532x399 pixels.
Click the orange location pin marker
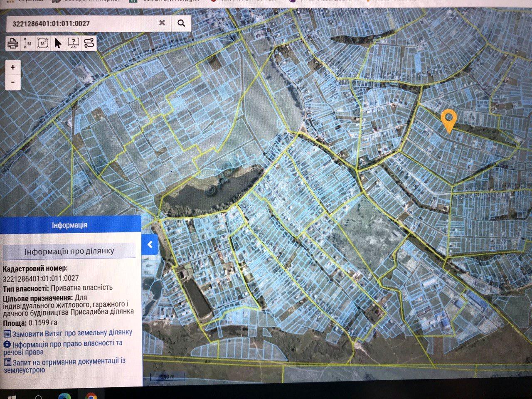coord(449,119)
